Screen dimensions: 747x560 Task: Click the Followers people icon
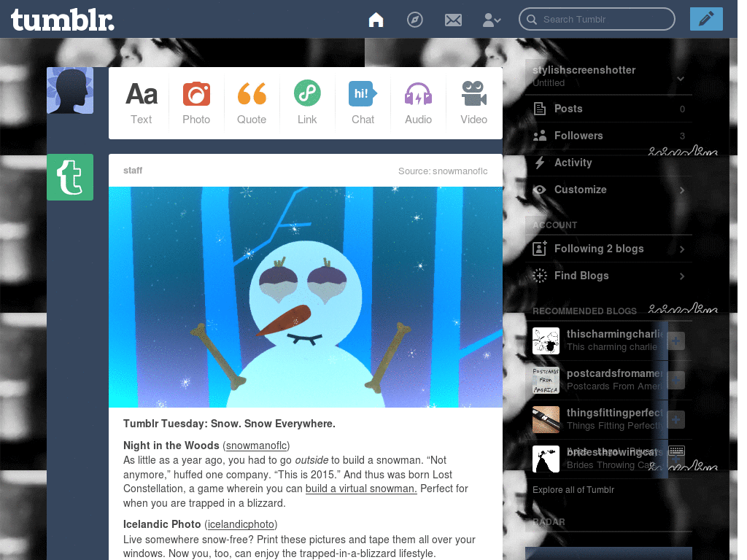coord(539,136)
